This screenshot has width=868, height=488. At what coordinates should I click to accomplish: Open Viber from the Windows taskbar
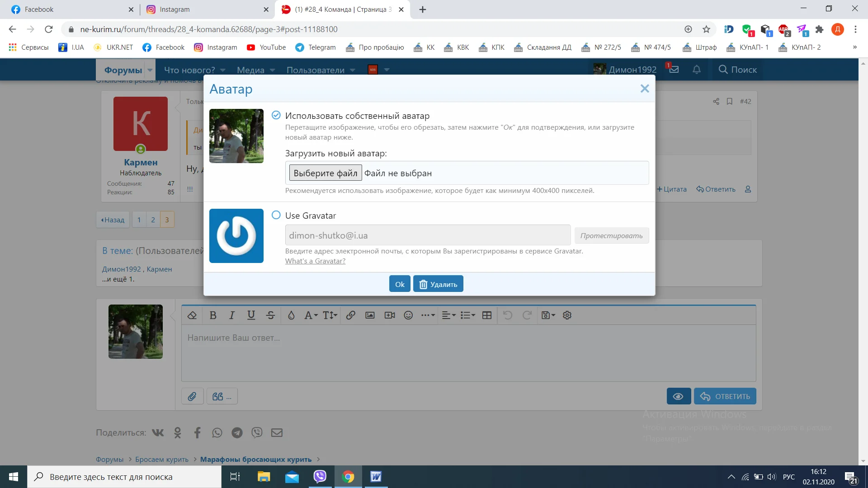pos(320,477)
